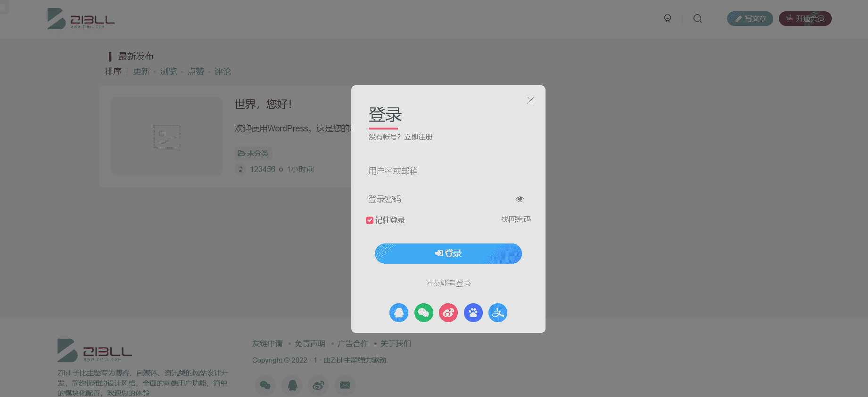Click the author avatar beside 123456

point(240,169)
